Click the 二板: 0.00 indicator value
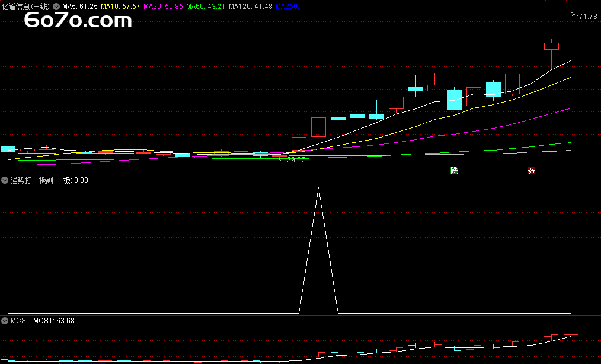 click(x=72, y=180)
